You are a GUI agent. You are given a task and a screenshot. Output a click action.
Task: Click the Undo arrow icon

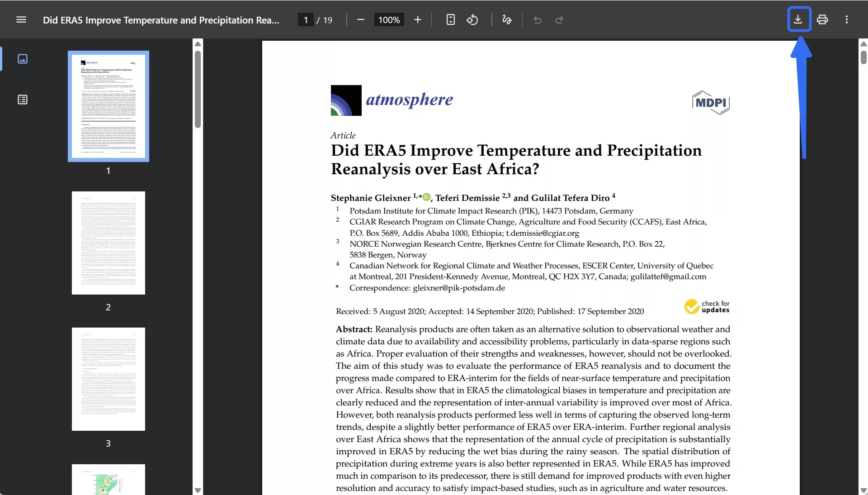(x=537, y=20)
